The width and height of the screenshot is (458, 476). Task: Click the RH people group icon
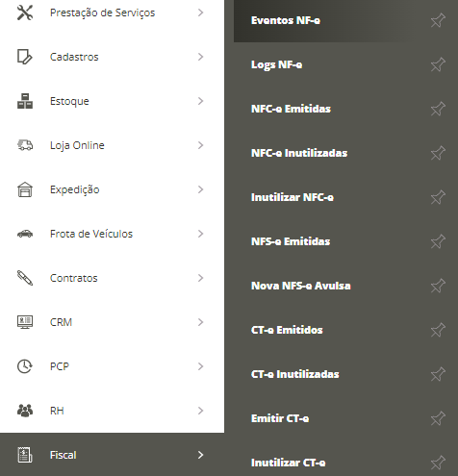point(25,411)
